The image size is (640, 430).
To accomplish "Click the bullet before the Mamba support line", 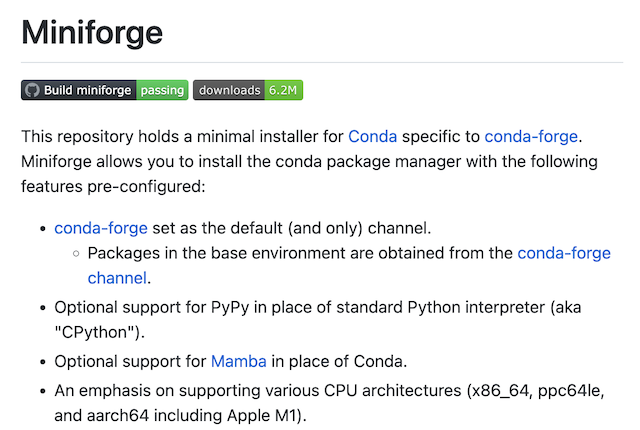I will (x=43, y=362).
